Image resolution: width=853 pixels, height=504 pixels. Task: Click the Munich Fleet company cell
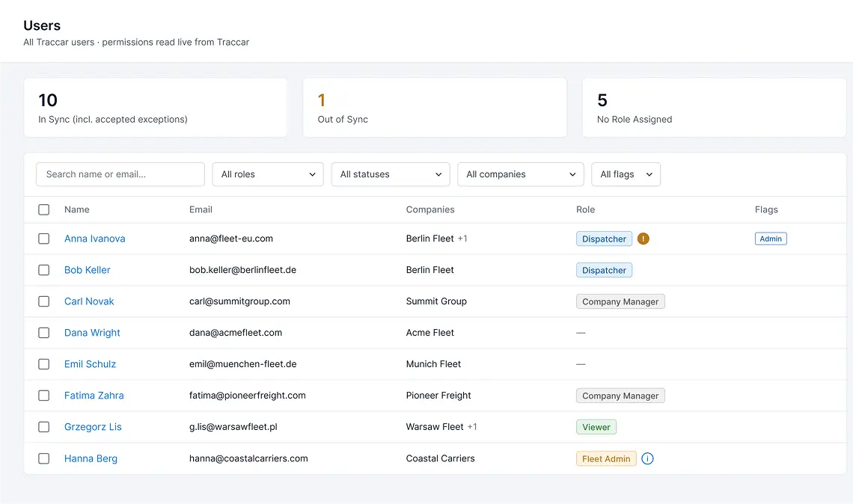point(433,364)
